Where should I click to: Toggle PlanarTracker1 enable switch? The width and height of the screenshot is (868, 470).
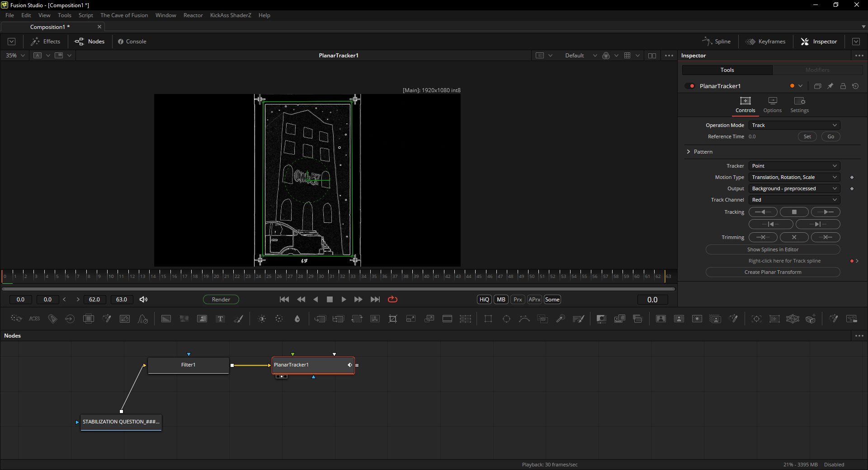coord(690,86)
